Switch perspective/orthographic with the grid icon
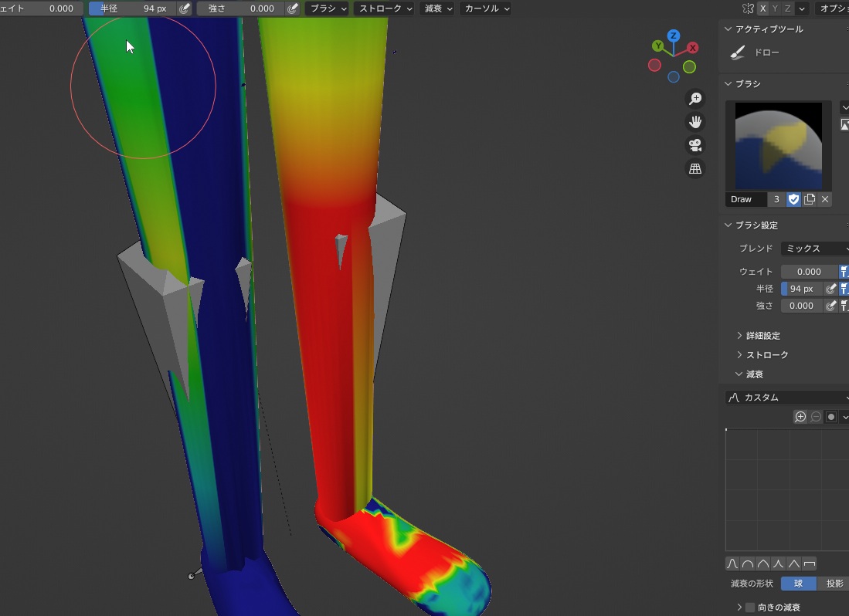849x616 pixels. tap(695, 168)
